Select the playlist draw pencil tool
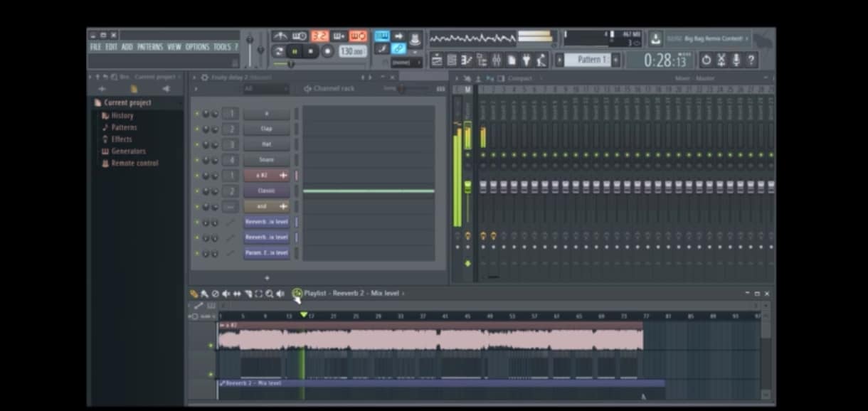This screenshot has width=868, height=411. tap(194, 294)
